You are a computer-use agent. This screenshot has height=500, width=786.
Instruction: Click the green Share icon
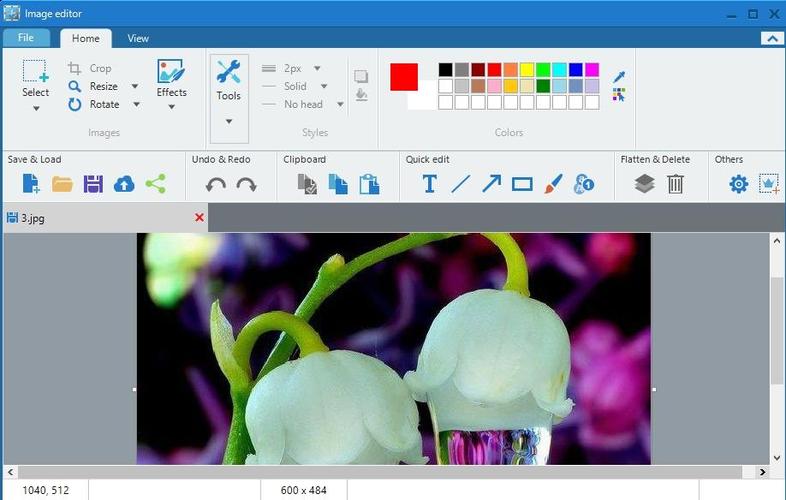155,184
